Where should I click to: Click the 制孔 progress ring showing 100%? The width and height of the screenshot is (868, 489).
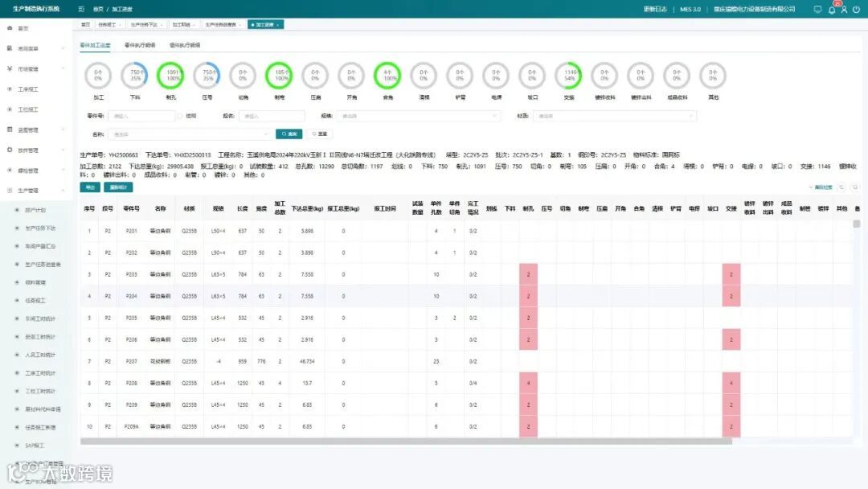[x=170, y=76]
